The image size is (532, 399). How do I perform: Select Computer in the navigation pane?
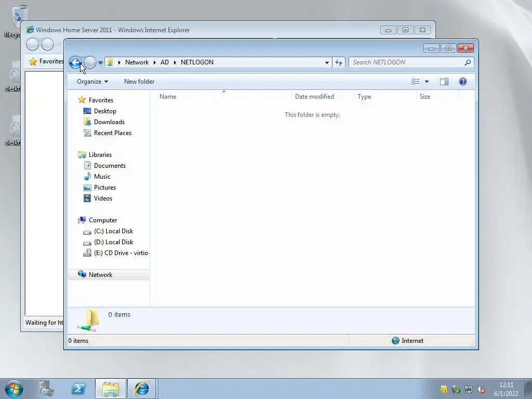pos(103,220)
